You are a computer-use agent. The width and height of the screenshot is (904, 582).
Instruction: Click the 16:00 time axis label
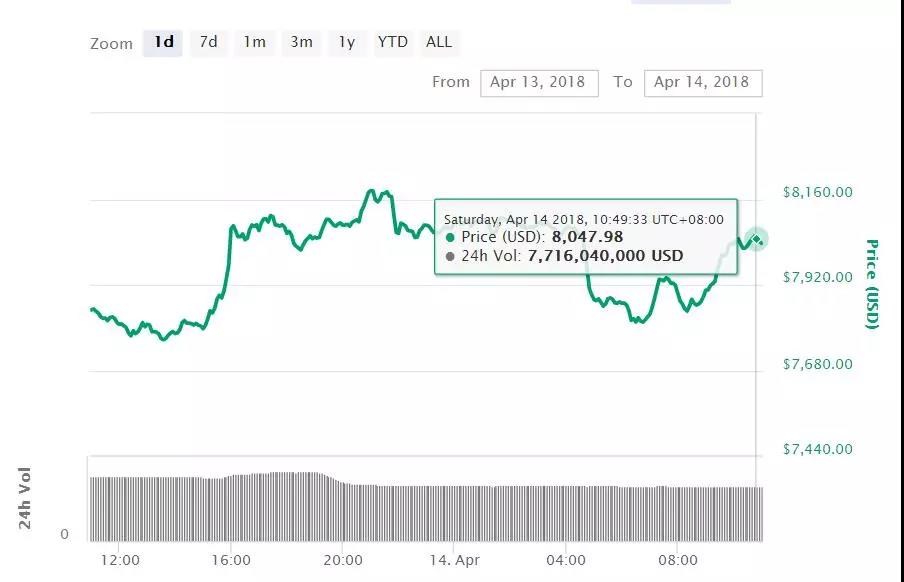click(230, 560)
